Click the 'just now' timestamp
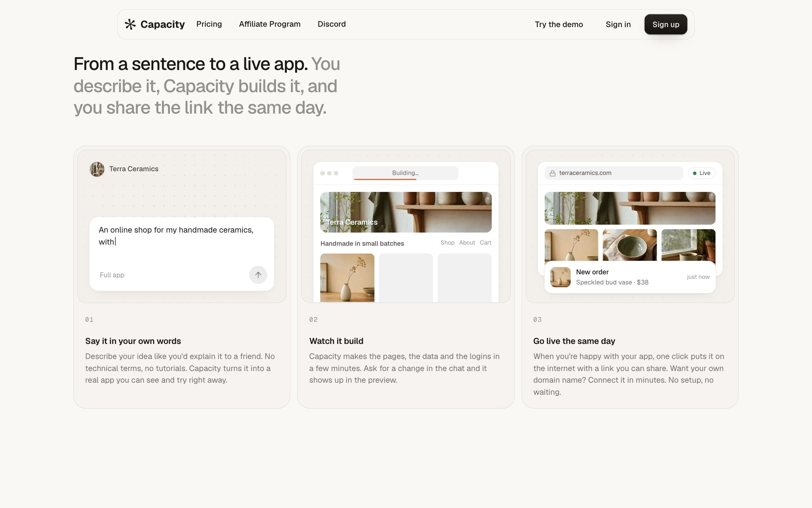812x508 pixels. coord(698,277)
